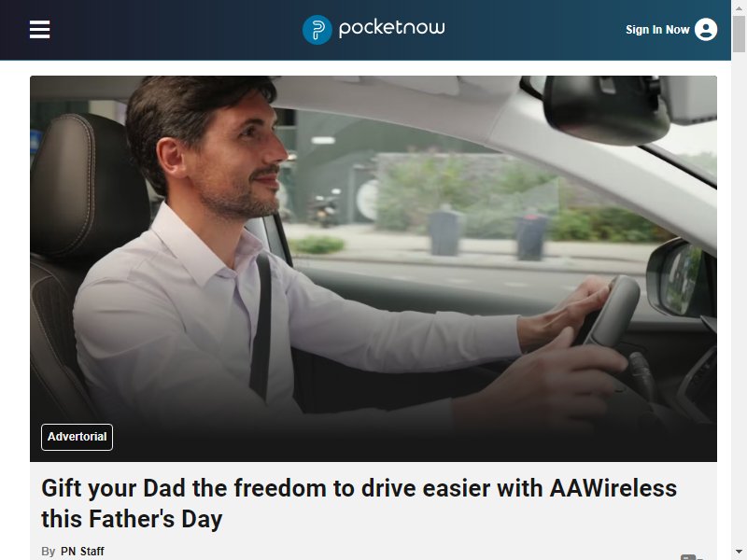Viewport: 747px width, 560px height.
Task: Click the rear-view mirror in the article image
Action: 606,108
